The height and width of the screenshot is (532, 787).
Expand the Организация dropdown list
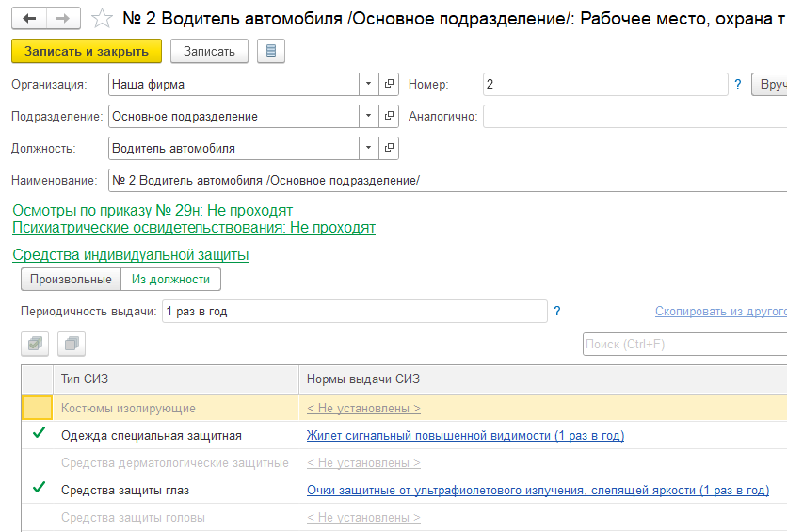pos(368,85)
